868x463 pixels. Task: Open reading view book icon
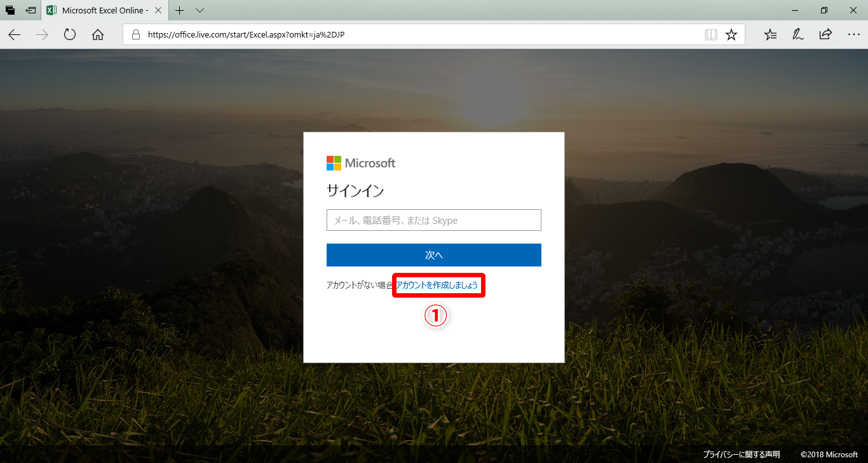click(x=711, y=35)
